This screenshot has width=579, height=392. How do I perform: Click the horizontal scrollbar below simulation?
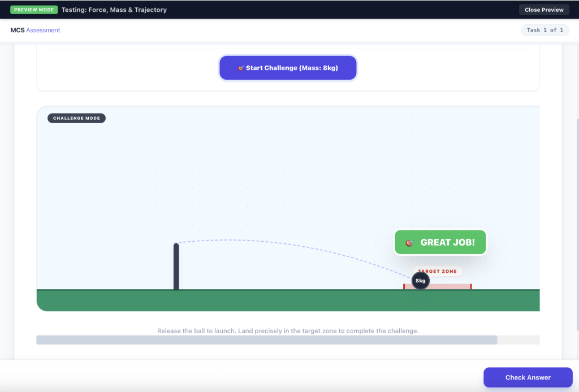266,340
